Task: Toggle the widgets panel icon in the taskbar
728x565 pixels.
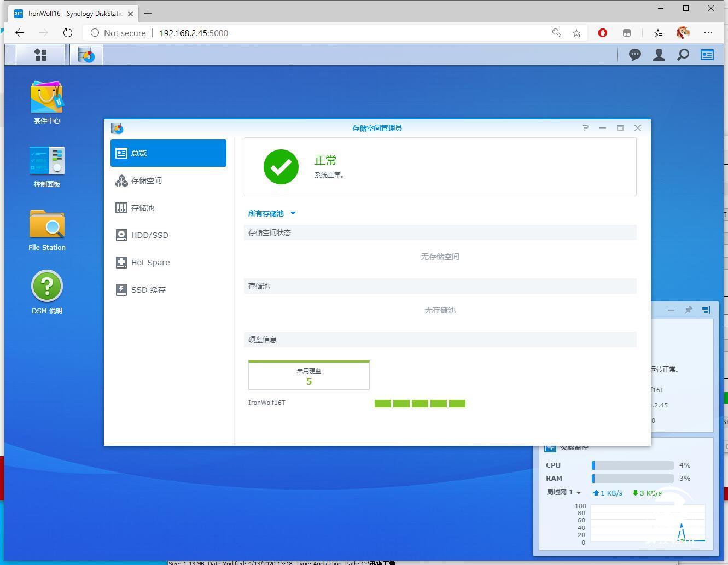Action: click(x=707, y=55)
